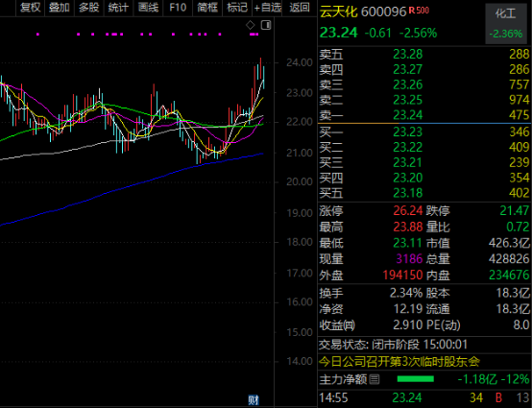Image resolution: width=532 pixels, height=408 pixels.
Task: Click 标记 to mark this stock
Action: click(x=237, y=8)
